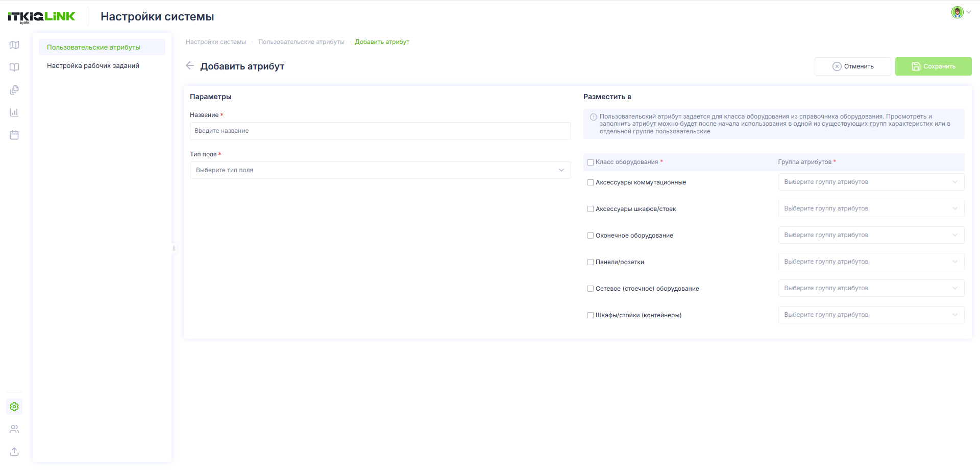Open the Тип поля dropdown
980x470 pixels.
pyautogui.click(x=380, y=170)
